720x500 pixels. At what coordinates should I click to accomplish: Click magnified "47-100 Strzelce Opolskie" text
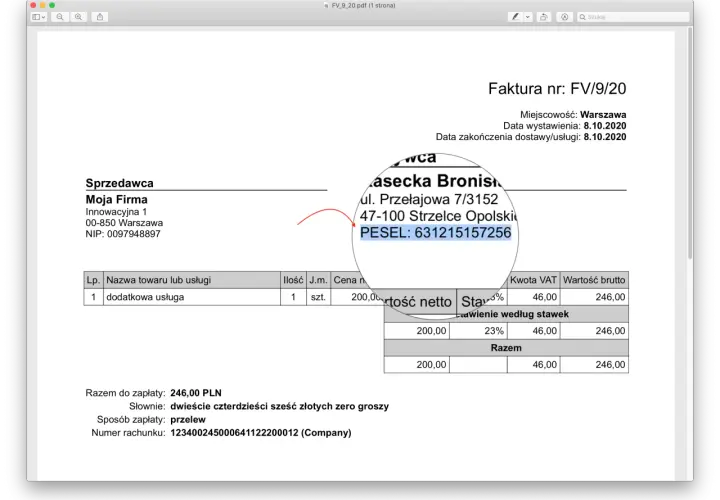point(439,216)
